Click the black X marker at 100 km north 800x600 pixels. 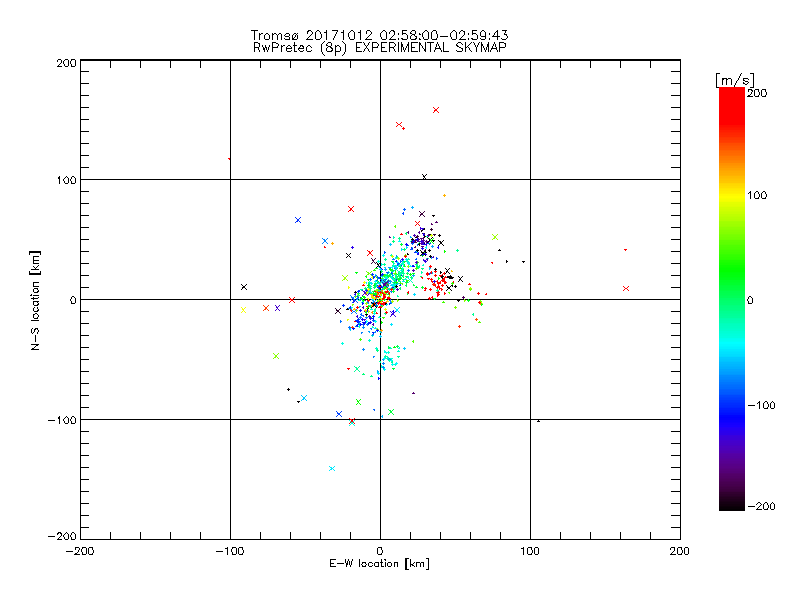coord(424,177)
